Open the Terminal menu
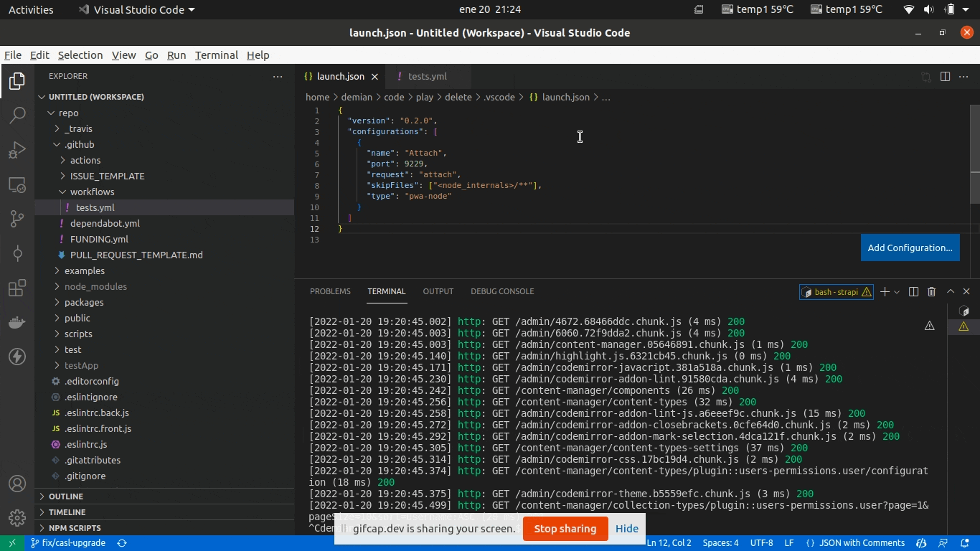This screenshot has width=980, height=551. 216,55
